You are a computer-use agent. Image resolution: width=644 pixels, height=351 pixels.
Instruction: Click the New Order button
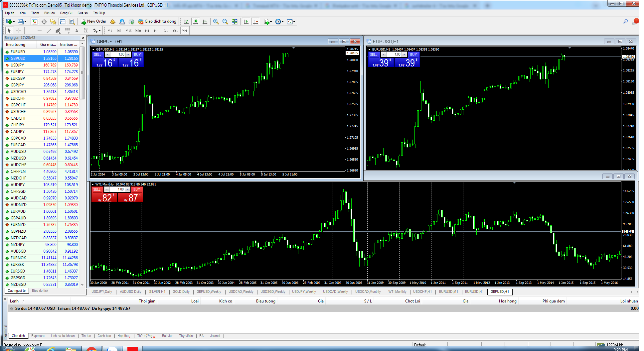[x=93, y=22]
